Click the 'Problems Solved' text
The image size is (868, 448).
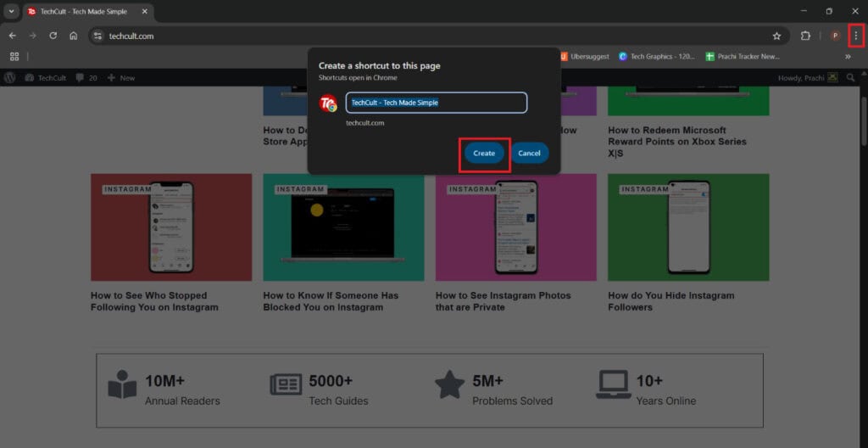point(512,400)
